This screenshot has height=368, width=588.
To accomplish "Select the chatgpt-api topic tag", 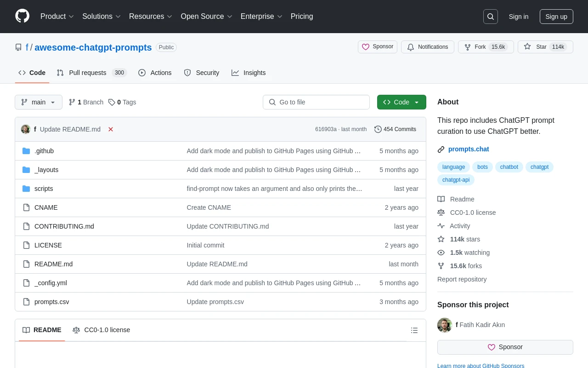I will [456, 180].
